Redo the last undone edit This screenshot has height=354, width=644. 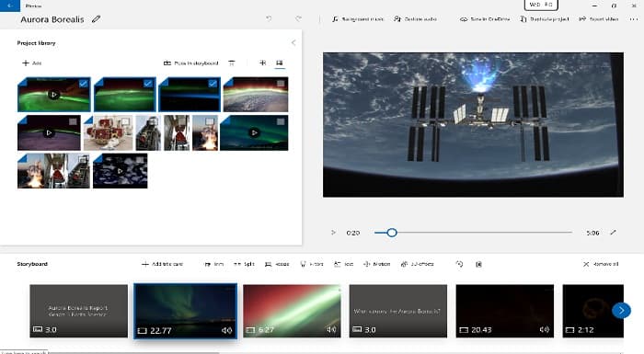(x=299, y=19)
